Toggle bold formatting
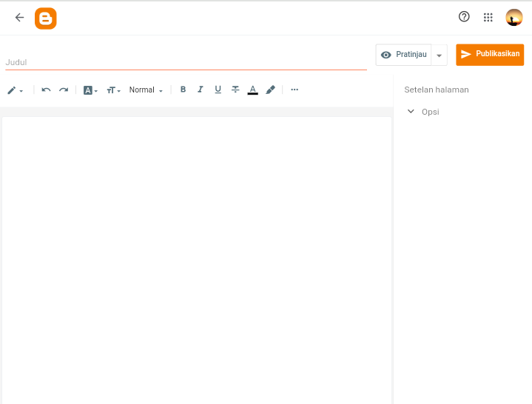 click(183, 90)
